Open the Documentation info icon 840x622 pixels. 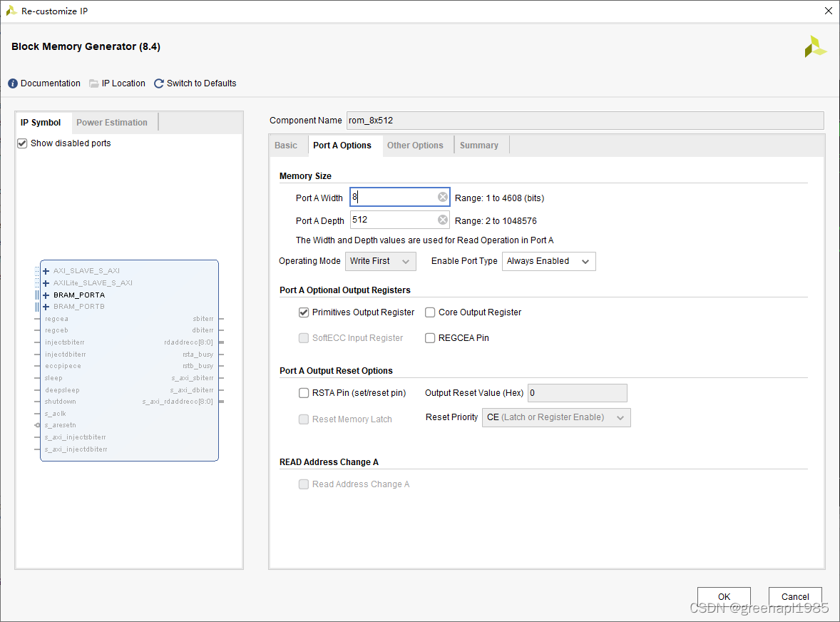(13, 83)
